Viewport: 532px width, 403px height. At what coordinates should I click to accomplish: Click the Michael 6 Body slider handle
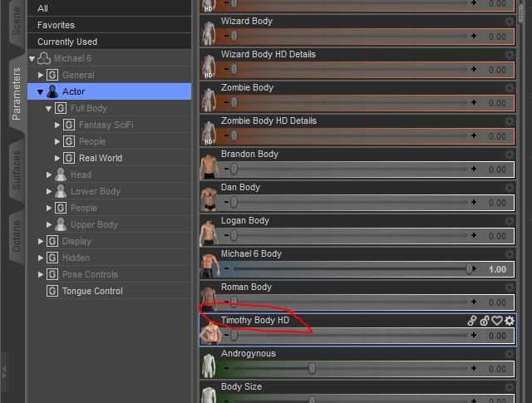pyautogui.click(x=469, y=268)
